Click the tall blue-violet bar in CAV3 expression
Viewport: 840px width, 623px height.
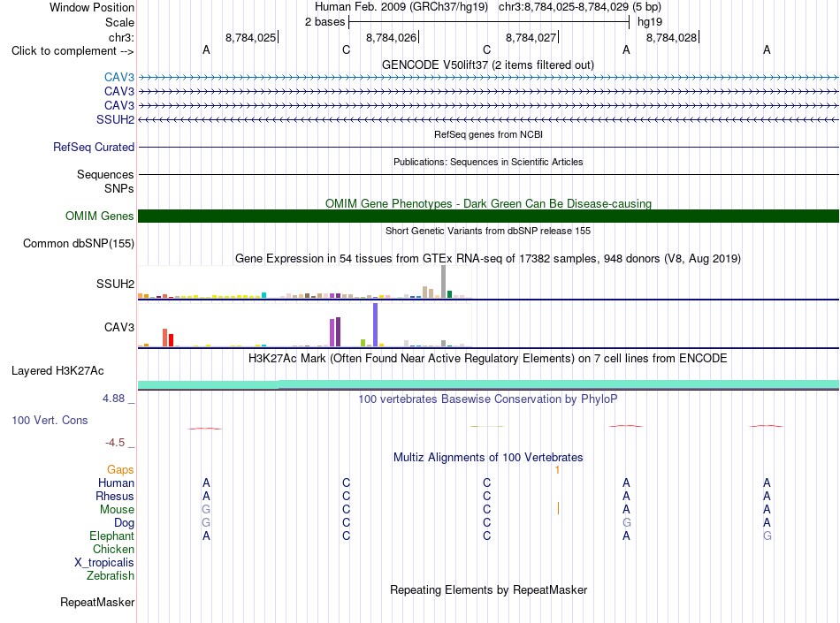coord(376,325)
